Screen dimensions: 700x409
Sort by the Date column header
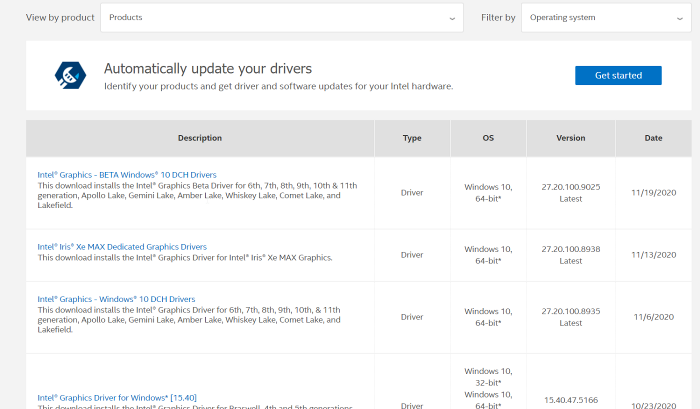653,138
